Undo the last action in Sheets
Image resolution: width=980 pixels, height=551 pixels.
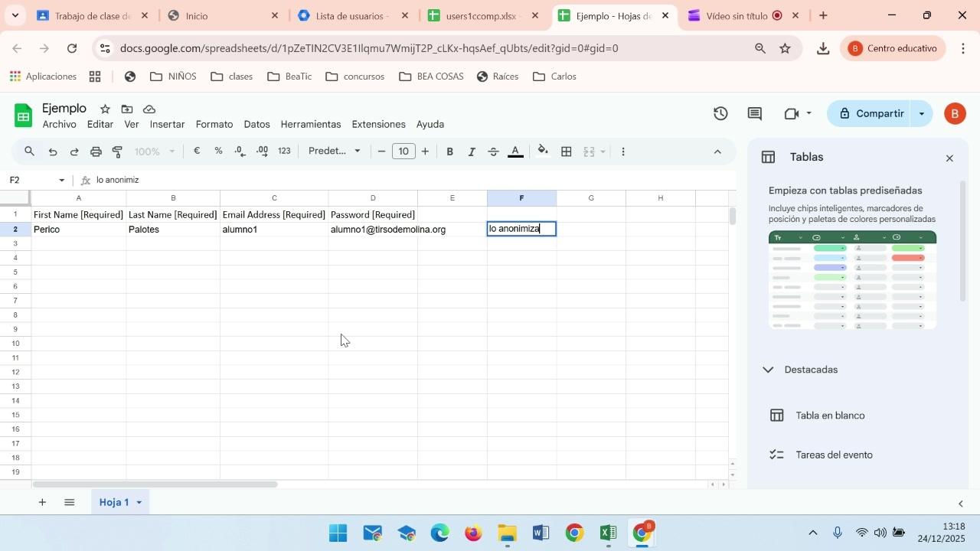pyautogui.click(x=53, y=152)
